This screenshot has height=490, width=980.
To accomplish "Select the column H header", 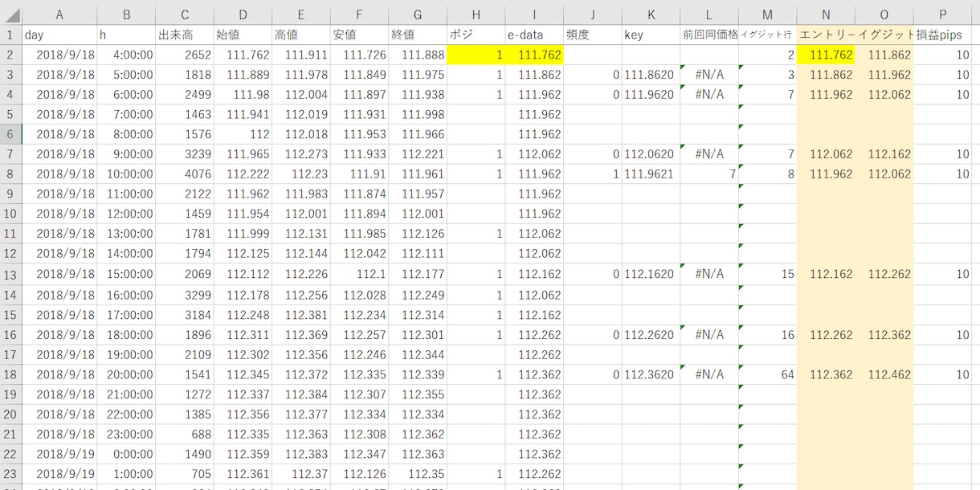I will (x=476, y=14).
